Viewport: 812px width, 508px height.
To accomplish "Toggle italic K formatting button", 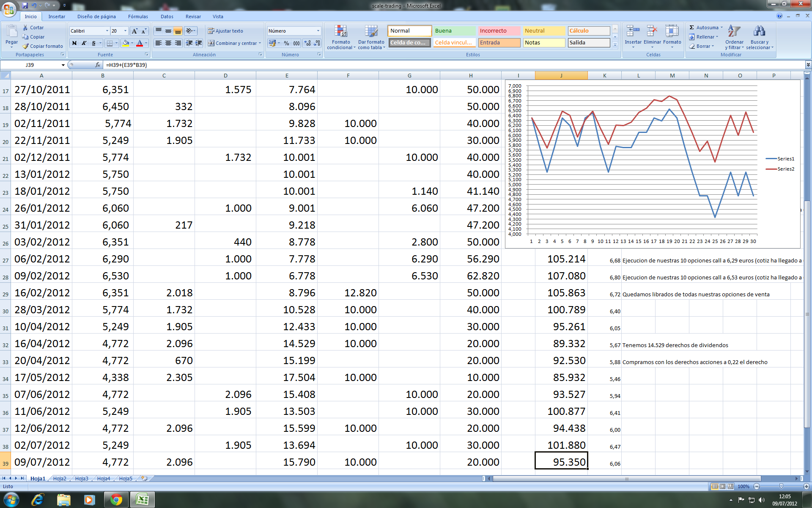I will click(84, 43).
